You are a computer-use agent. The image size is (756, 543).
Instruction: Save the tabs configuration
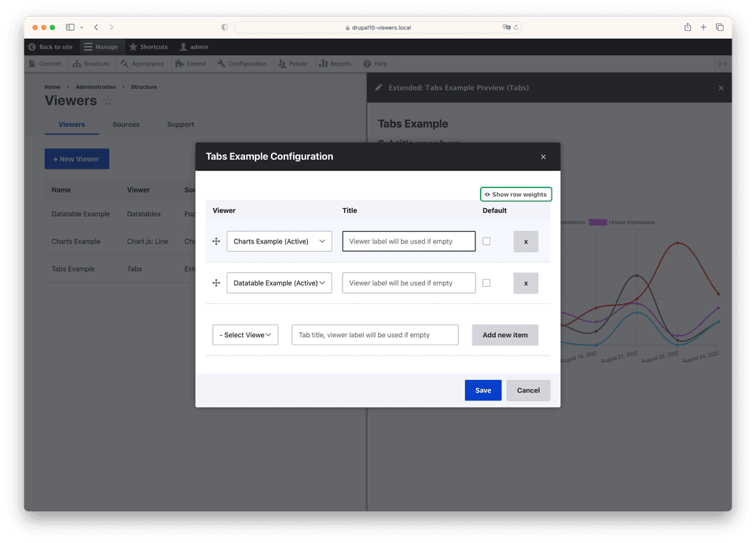[483, 390]
